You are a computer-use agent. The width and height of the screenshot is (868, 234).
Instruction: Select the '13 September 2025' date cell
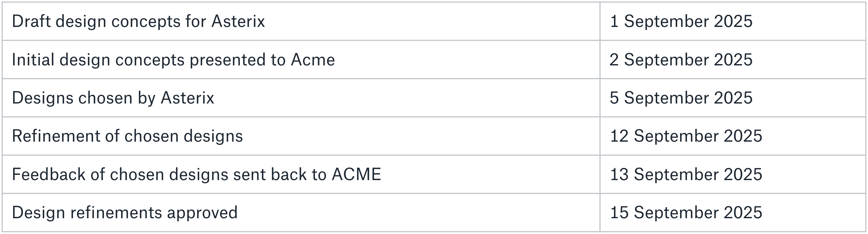[x=733, y=175]
